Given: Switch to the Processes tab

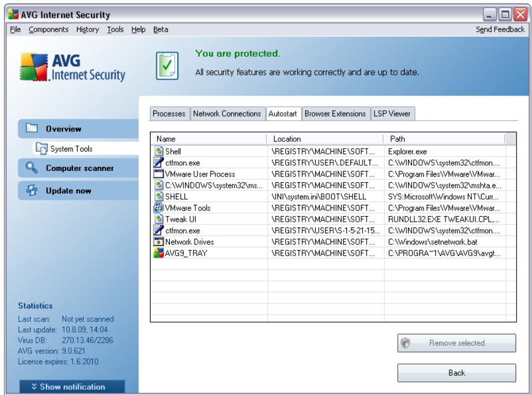Looking at the screenshot, I should coord(169,114).
